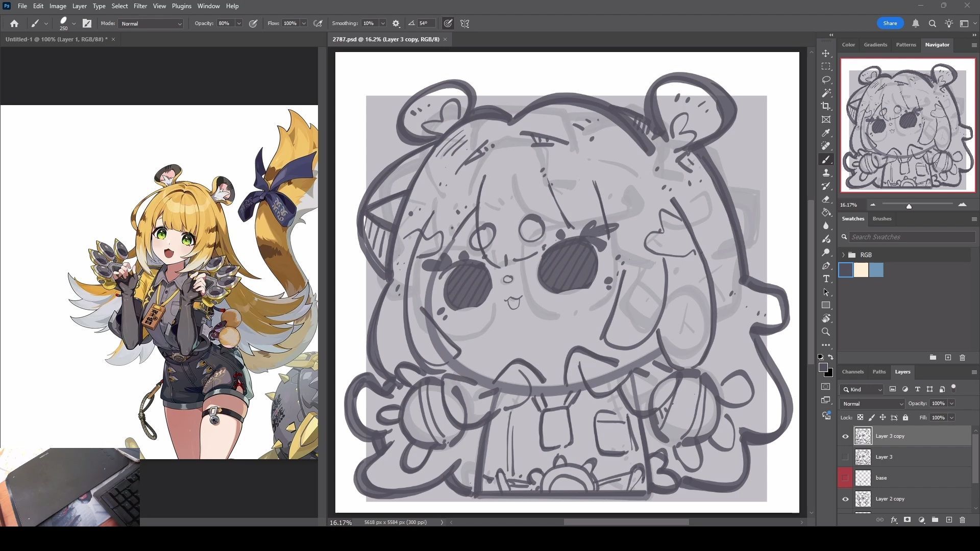Image resolution: width=980 pixels, height=551 pixels.
Task: Open the Brush Preset picker arrow
Action: coord(74,23)
